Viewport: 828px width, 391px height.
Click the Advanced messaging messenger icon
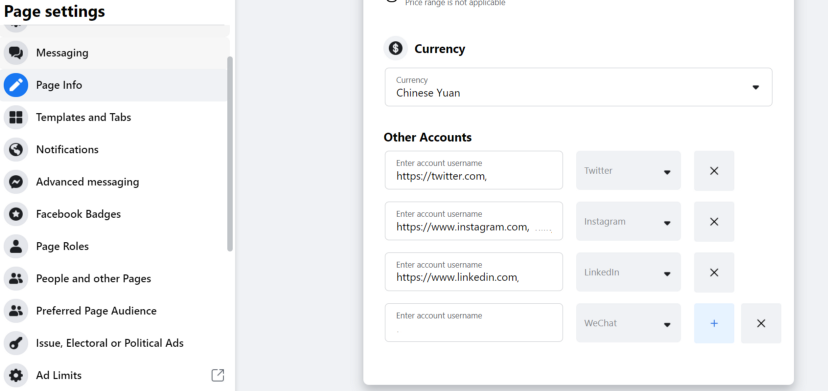click(16, 182)
